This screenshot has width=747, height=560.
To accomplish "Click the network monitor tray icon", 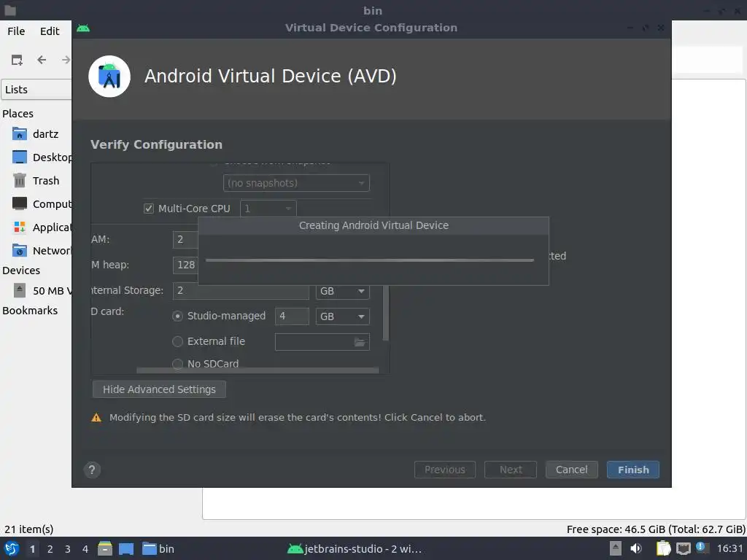I will (683, 548).
